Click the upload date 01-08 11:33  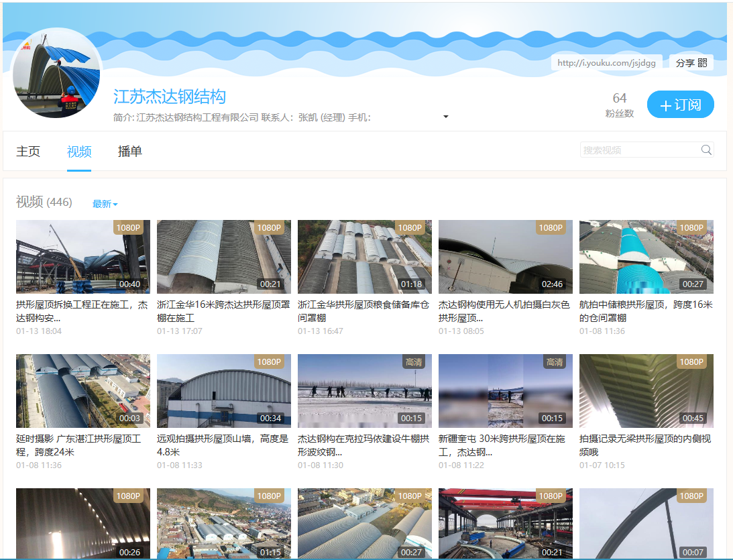[x=180, y=465]
